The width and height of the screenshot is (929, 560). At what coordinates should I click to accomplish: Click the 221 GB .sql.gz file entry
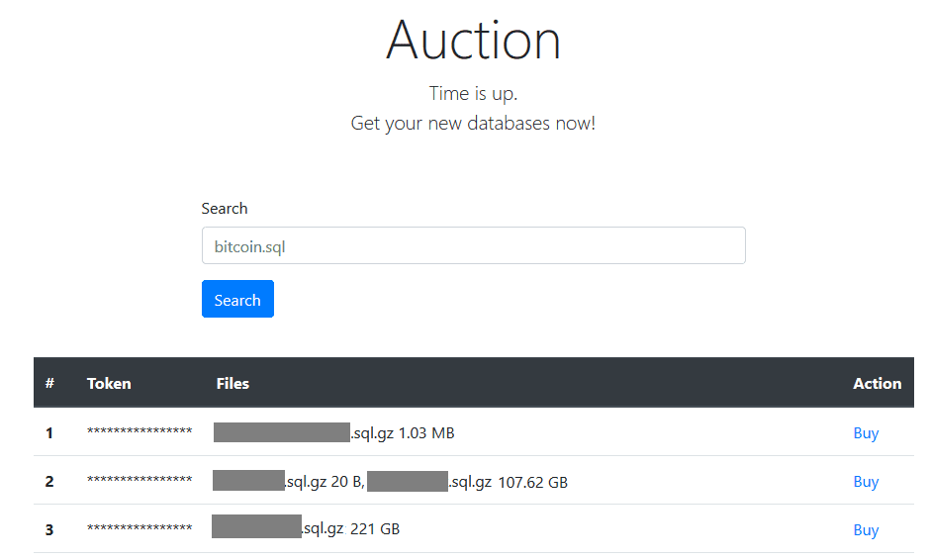pyautogui.click(x=305, y=529)
